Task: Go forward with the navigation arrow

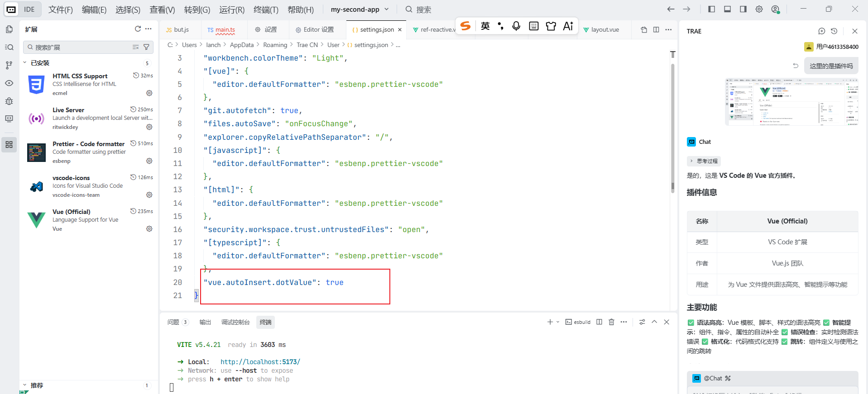Action: pyautogui.click(x=686, y=9)
